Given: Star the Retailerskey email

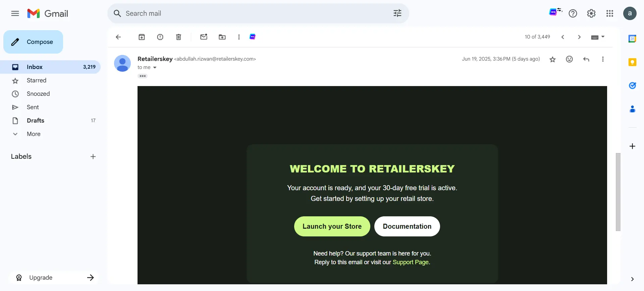Looking at the screenshot, I should [552, 59].
